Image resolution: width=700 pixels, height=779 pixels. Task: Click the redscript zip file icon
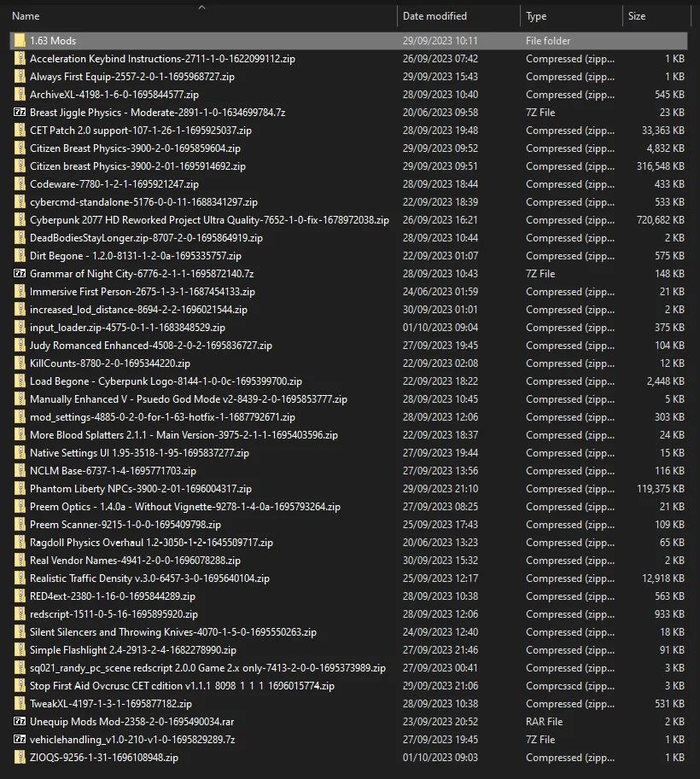click(x=20, y=614)
